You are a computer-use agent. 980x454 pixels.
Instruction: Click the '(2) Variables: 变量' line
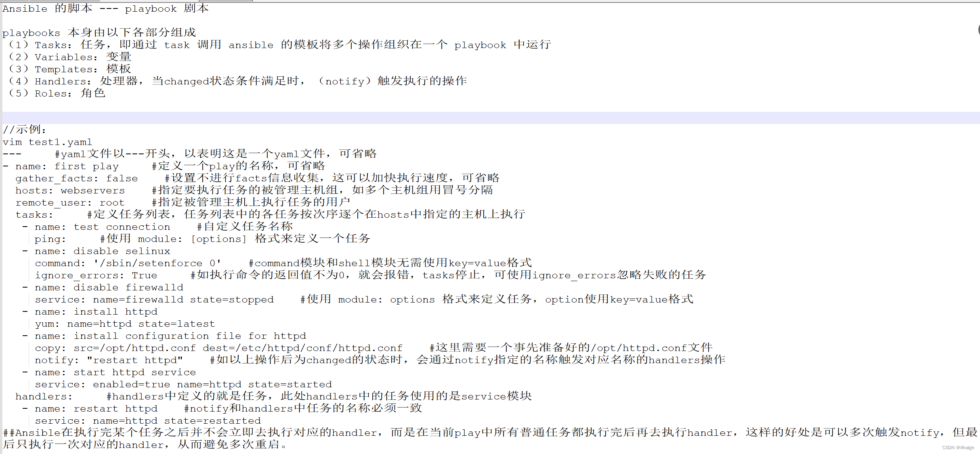point(70,57)
